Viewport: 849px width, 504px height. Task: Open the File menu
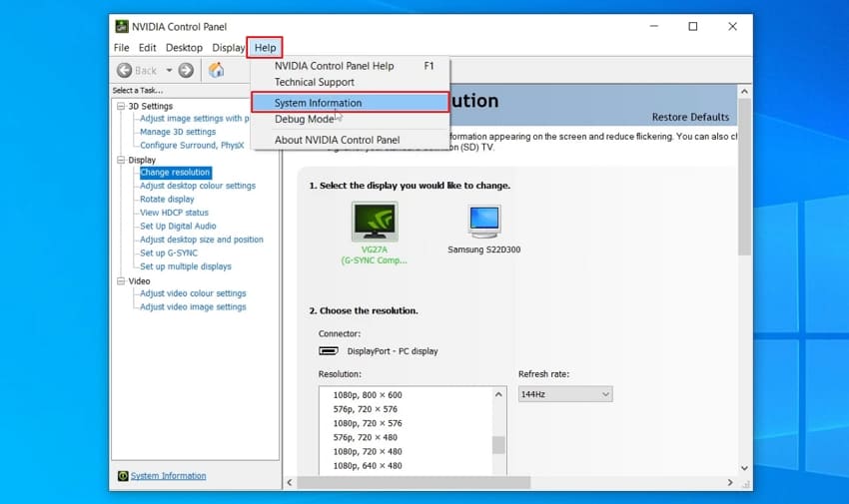point(121,48)
